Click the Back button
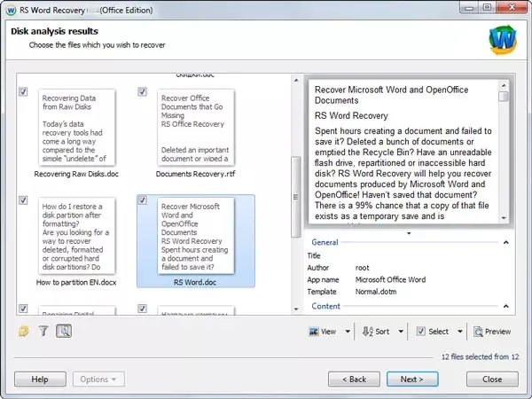Screen dimensions: 532x399 point(354,379)
